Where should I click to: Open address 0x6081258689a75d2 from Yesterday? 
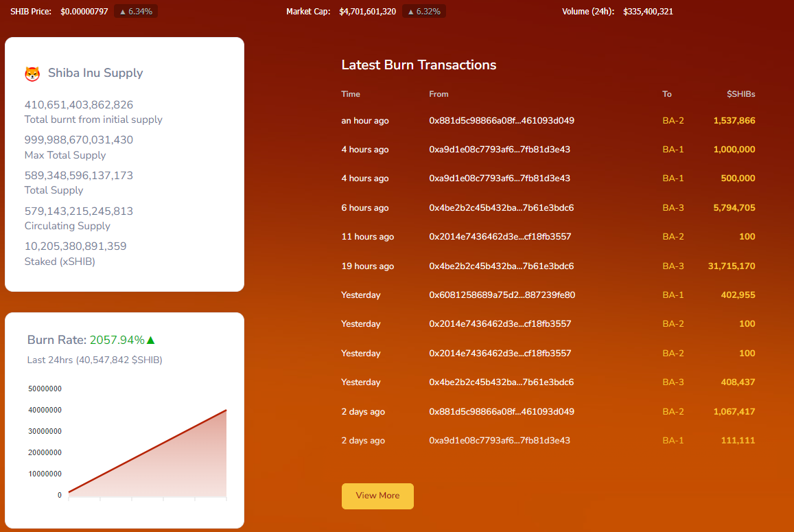pyautogui.click(x=502, y=295)
